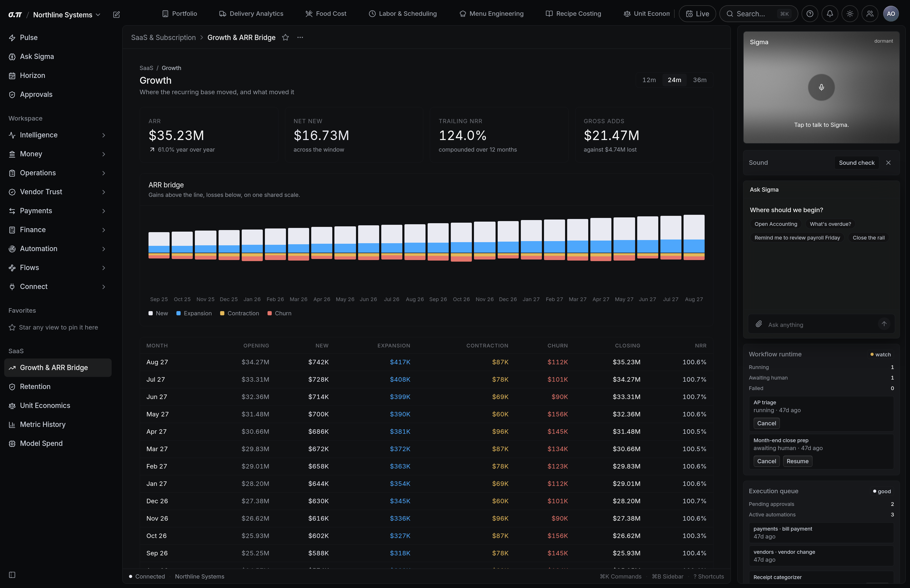The image size is (910, 588).
Task: Click the attach file paperclip icon
Action: pos(759,324)
